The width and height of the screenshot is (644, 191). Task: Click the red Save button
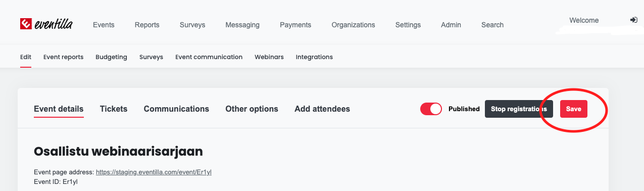(x=574, y=109)
